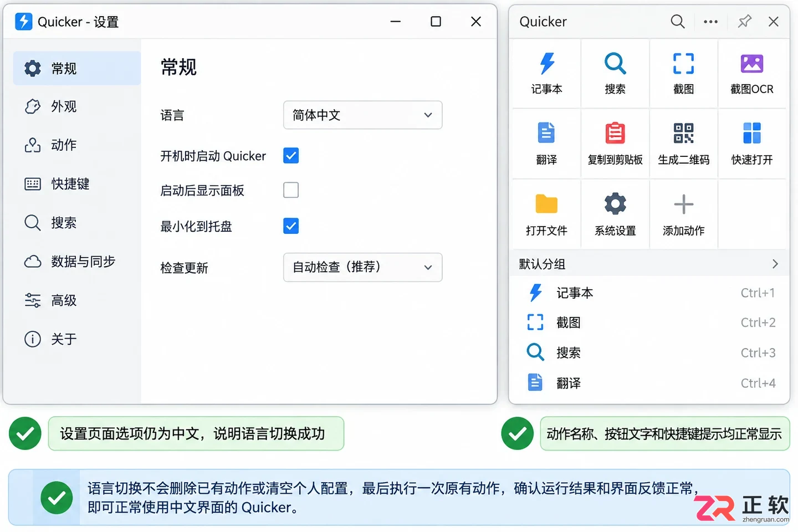
Task: Open the 外观 settings tab
Action: [77, 106]
